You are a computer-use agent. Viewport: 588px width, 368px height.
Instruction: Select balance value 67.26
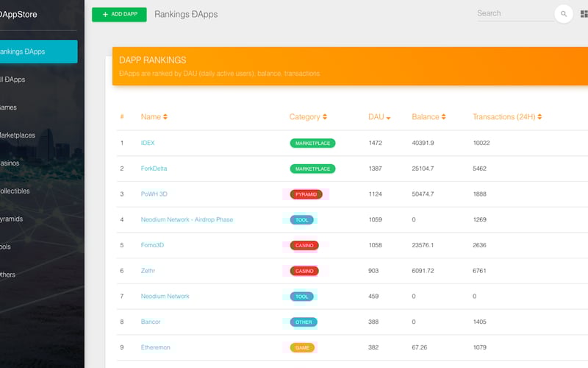[x=419, y=347]
